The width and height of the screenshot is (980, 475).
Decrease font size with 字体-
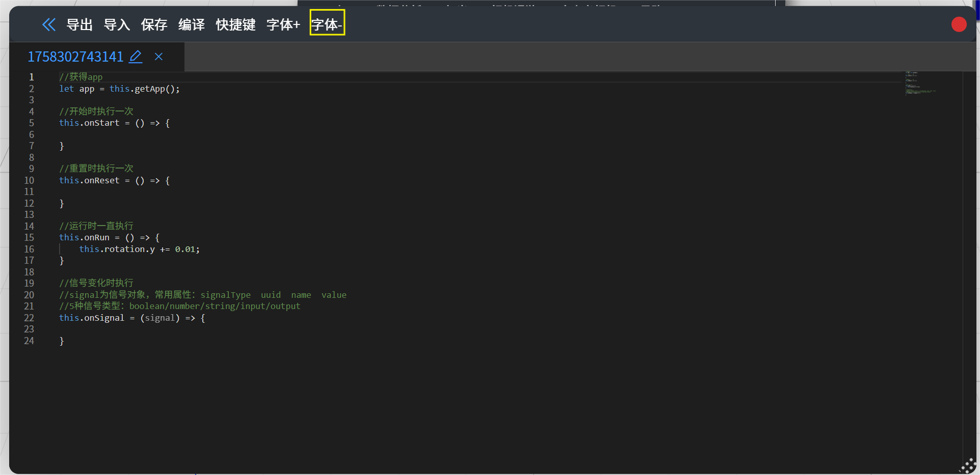tap(327, 24)
